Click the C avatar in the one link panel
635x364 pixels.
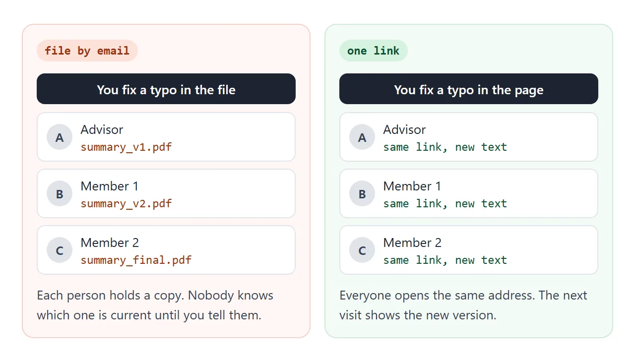pos(362,250)
